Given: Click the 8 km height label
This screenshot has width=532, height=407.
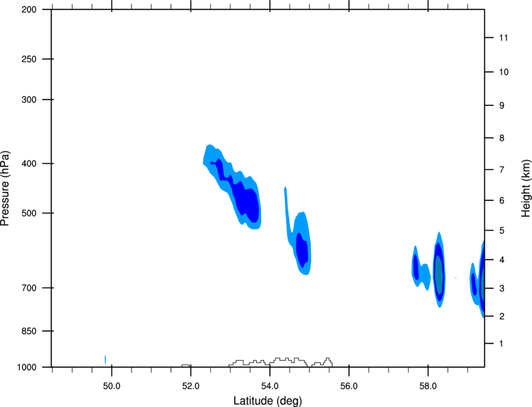Looking at the screenshot, I should 502,138.
